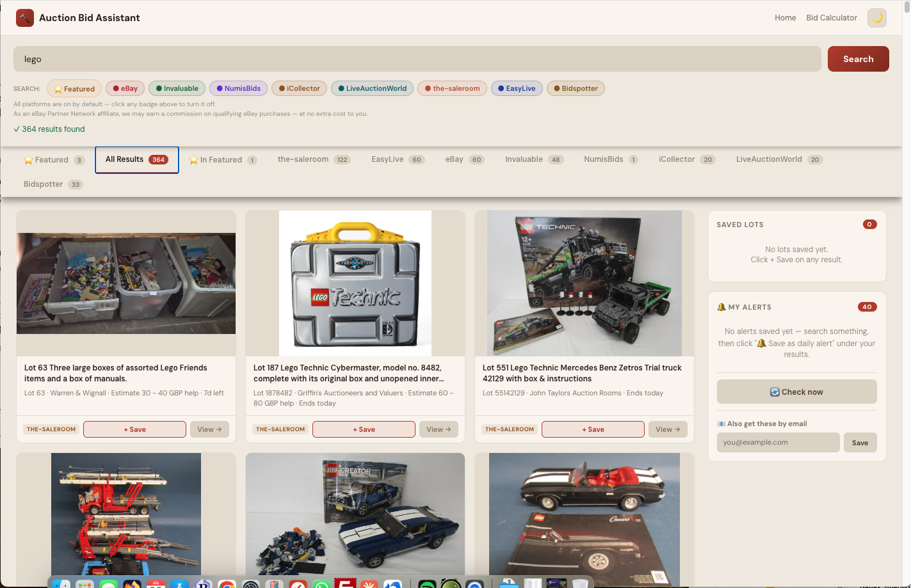
Task: Toggle the Bidspotter platform badge
Action: (576, 88)
